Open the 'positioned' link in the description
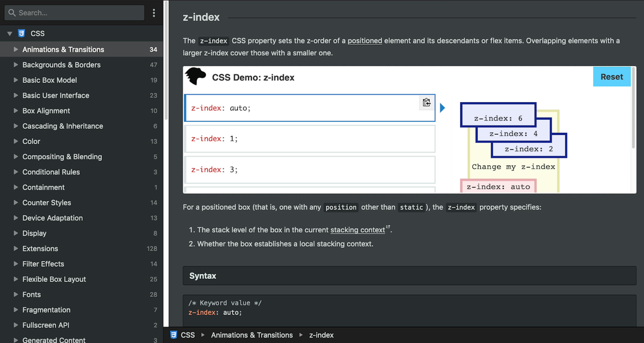Image resolution: width=644 pixels, height=343 pixels. pyautogui.click(x=365, y=41)
